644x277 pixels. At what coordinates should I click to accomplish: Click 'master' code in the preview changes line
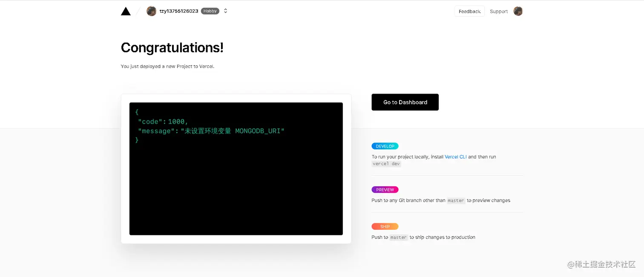(456, 200)
